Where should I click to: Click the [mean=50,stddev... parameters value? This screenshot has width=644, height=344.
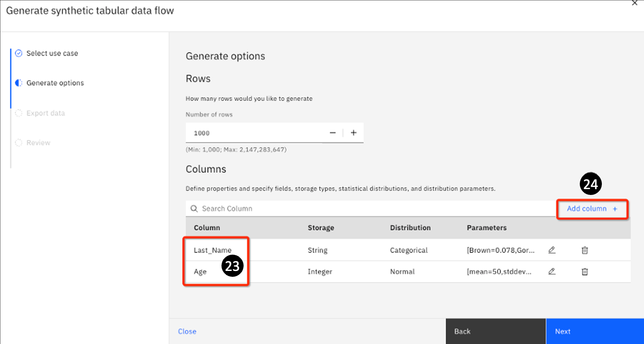click(499, 271)
